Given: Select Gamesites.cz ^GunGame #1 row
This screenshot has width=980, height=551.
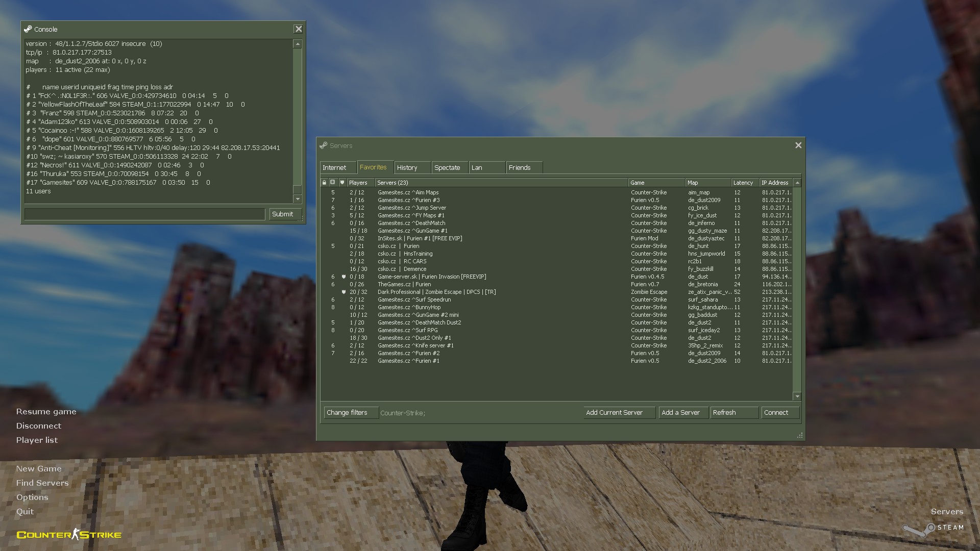Looking at the screenshot, I should pos(556,231).
